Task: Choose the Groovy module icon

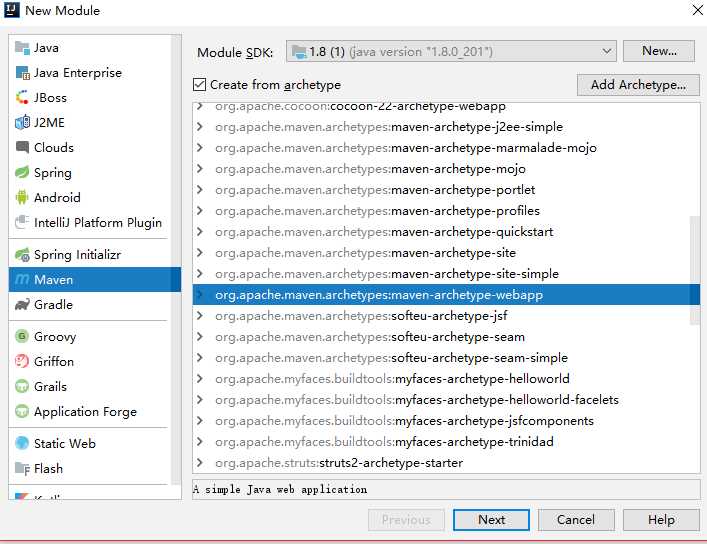Action: point(22,337)
